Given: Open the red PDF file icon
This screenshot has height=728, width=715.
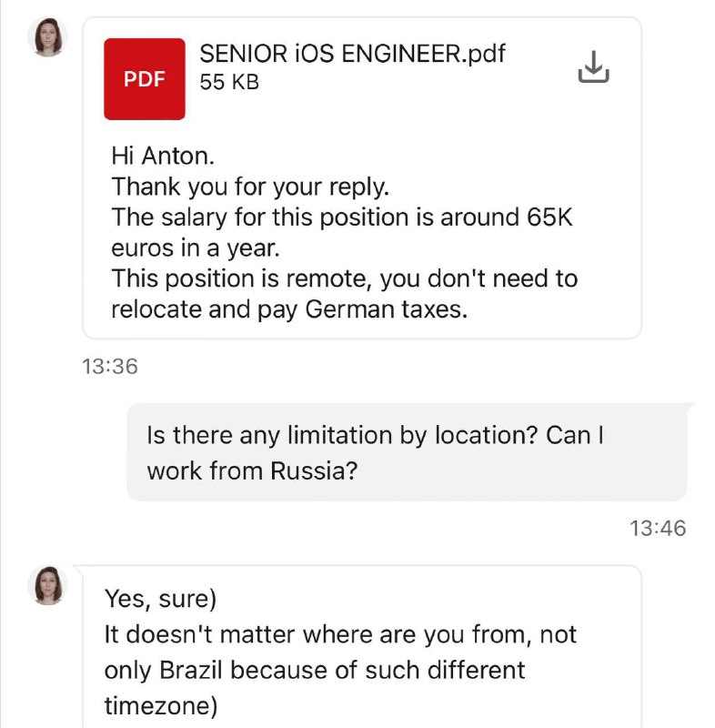Looking at the screenshot, I should [x=145, y=79].
